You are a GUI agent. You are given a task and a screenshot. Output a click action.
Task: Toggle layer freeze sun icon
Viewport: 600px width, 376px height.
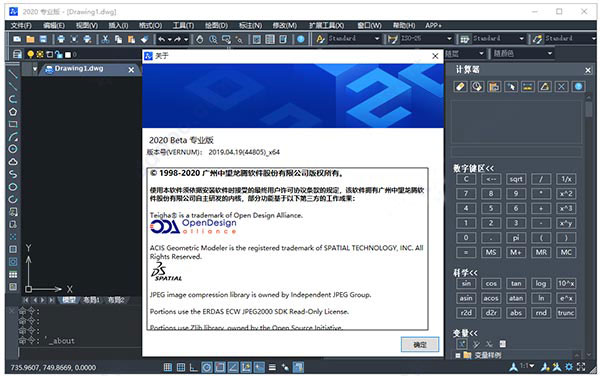40,54
